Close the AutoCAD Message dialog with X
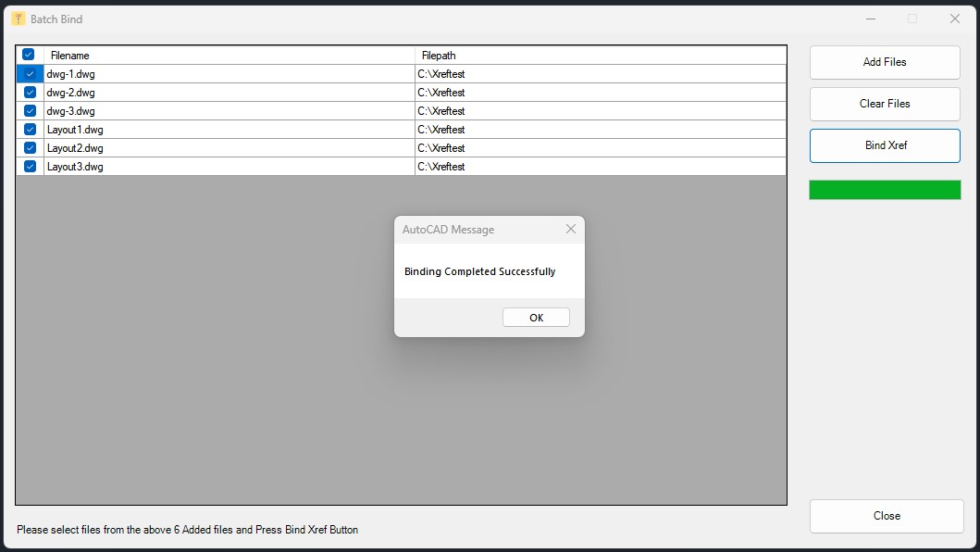The image size is (980, 552). tap(570, 230)
